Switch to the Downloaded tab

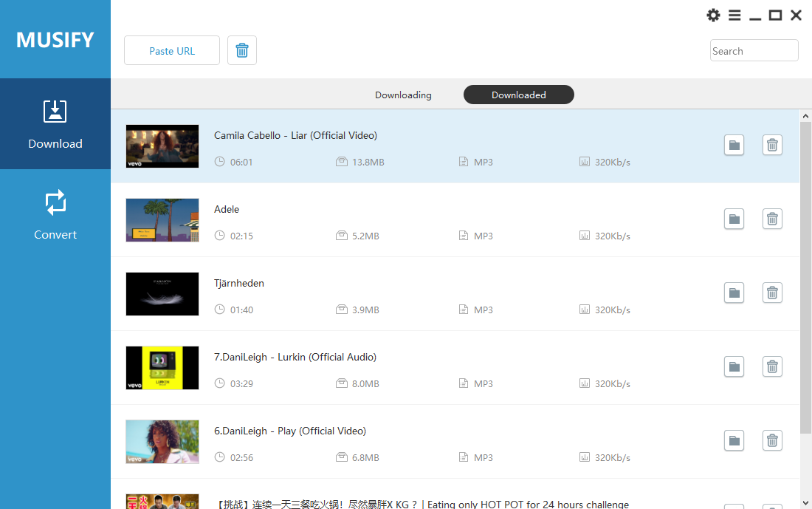click(x=518, y=95)
